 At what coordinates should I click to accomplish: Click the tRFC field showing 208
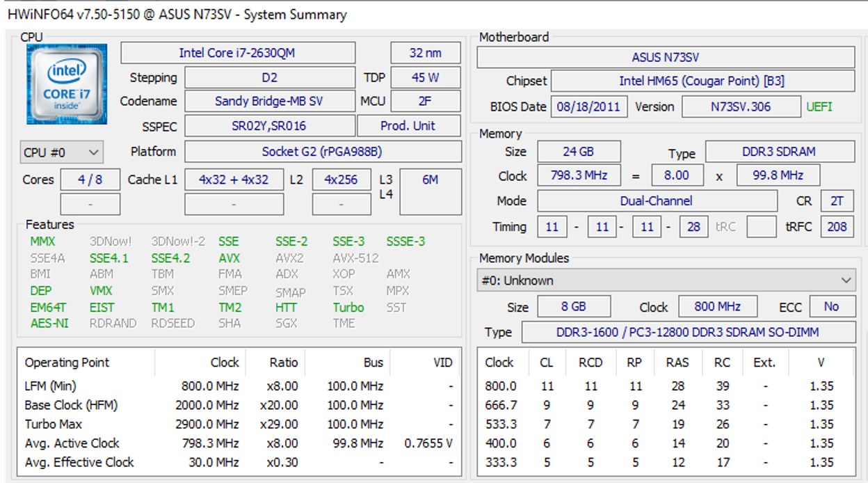pos(837,226)
